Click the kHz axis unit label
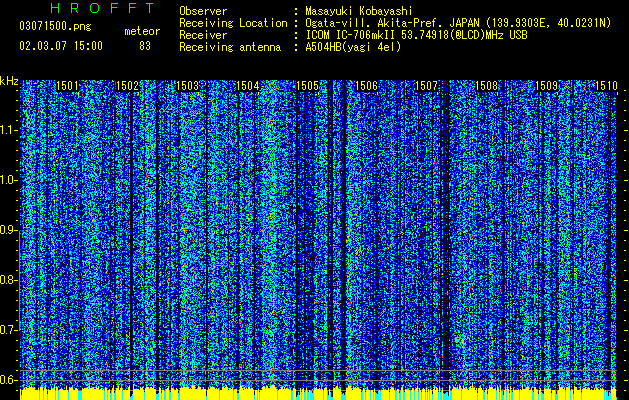The width and height of the screenshot is (629, 400). (9, 81)
